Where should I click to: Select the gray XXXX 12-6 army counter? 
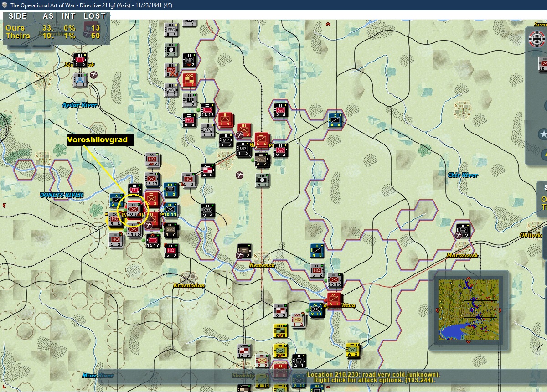tap(245, 351)
